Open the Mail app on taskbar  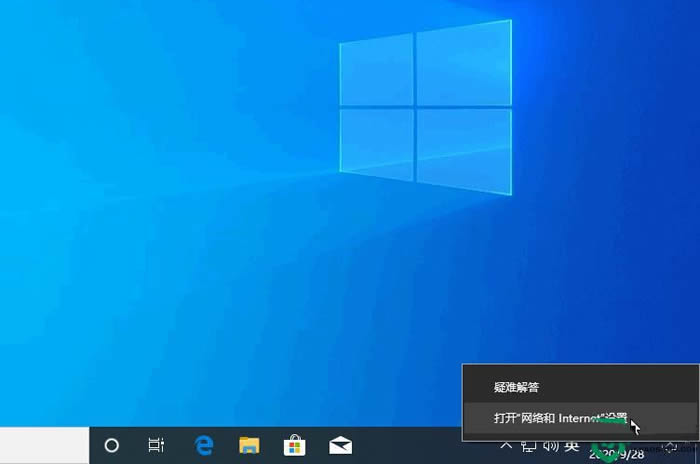point(341,445)
